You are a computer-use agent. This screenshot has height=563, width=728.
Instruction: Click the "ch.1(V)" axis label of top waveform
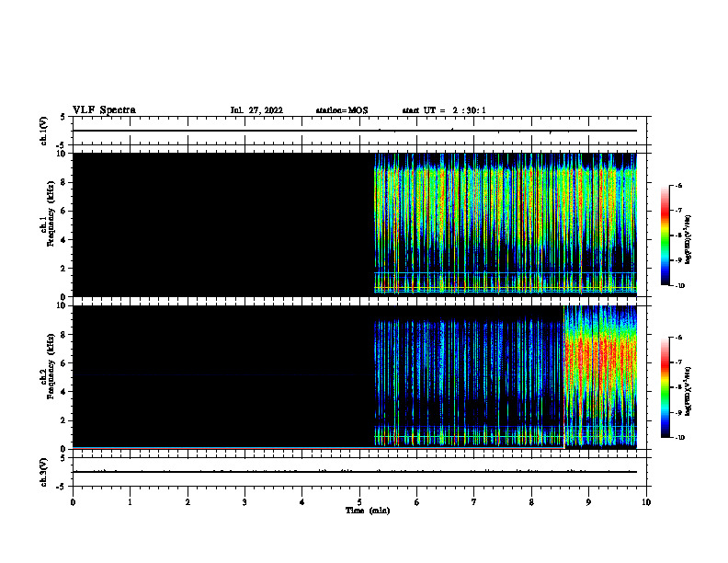(x=44, y=131)
